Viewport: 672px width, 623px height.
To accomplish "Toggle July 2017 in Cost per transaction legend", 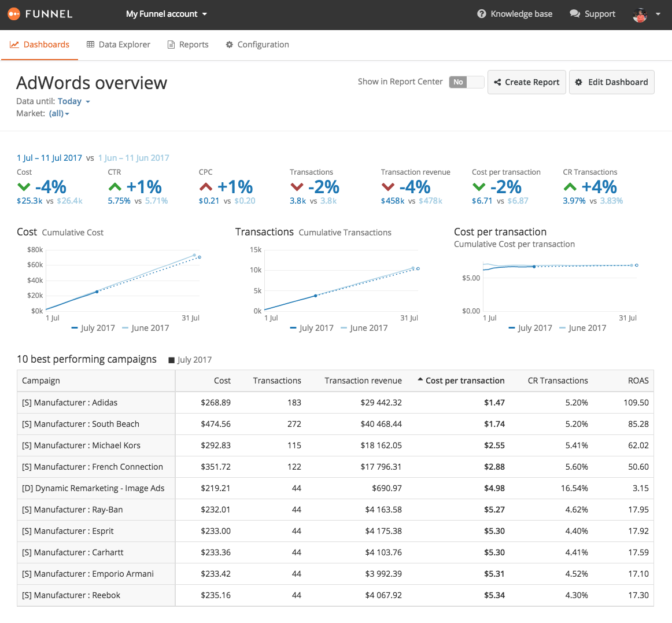I will 530,328.
